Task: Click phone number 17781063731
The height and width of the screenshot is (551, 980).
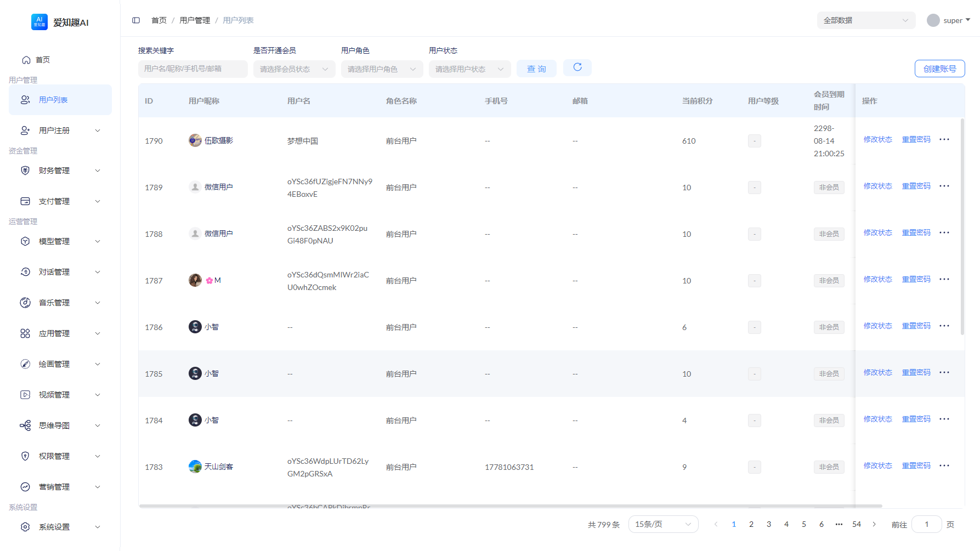Action: tap(509, 467)
